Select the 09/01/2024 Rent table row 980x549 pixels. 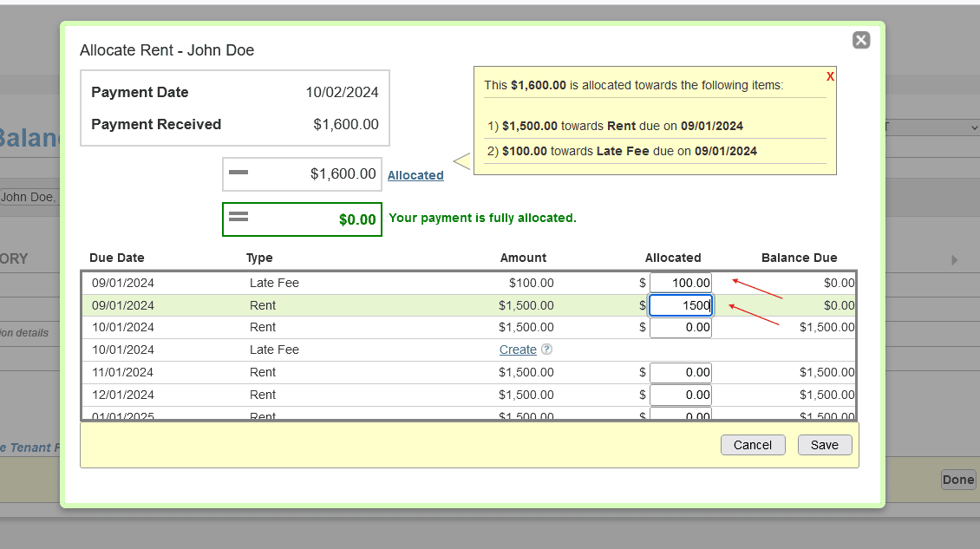coord(347,305)
